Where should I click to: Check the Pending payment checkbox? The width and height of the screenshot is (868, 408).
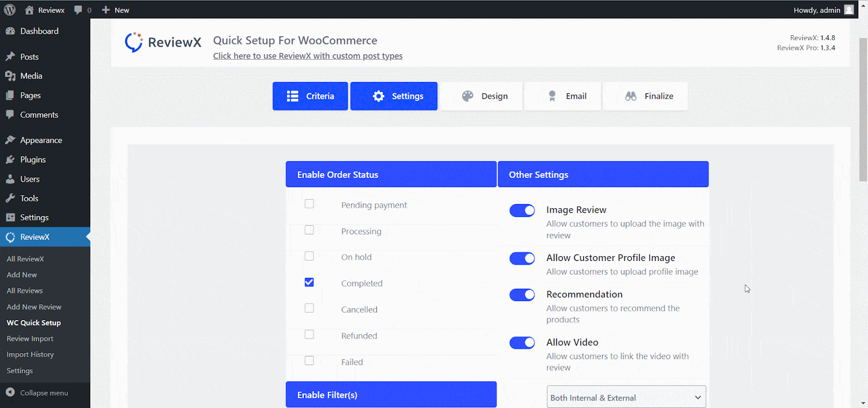tap(309, 204)
